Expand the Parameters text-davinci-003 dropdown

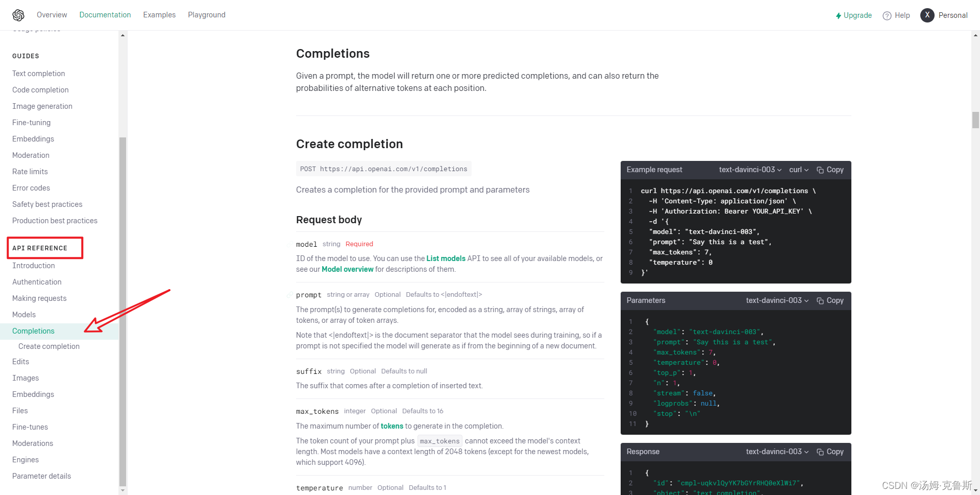click(x=777, y=300)
